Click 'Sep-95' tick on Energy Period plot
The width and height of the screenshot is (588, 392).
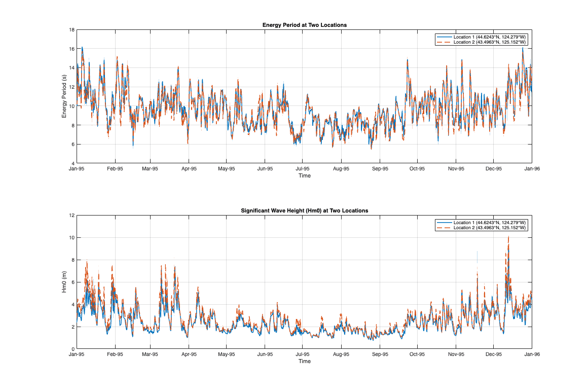tap(380, 169)
